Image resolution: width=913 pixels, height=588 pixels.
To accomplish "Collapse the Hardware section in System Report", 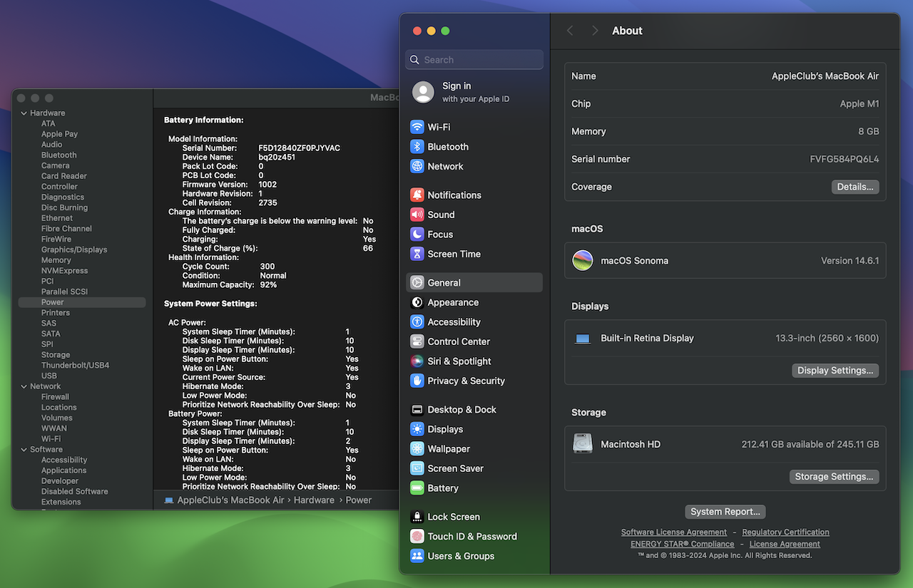I will click(x=24, y=113).
